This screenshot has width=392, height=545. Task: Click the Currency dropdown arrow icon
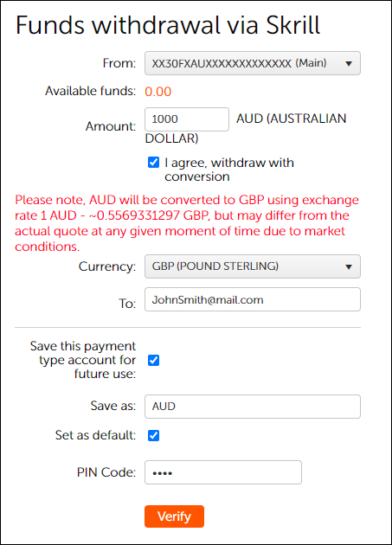coord(349,267)
